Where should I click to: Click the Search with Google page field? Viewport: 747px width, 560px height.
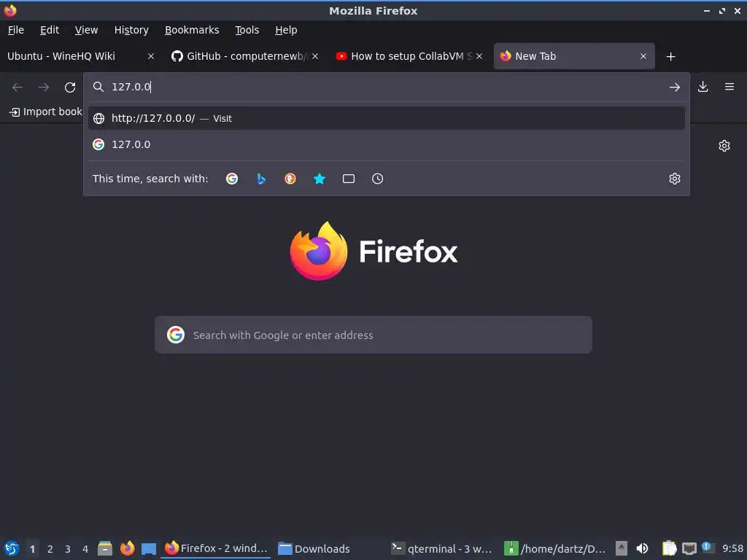pyautogui.click(x=373, y=335)
